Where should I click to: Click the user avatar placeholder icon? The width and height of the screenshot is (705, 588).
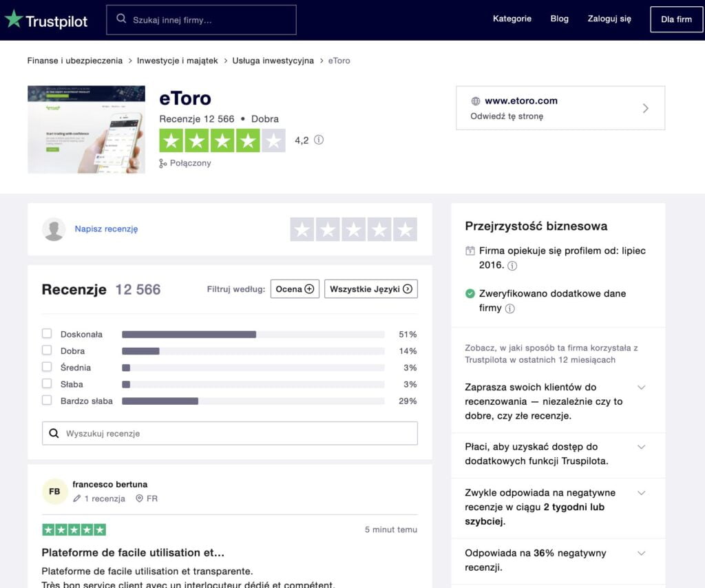[54, 229]
